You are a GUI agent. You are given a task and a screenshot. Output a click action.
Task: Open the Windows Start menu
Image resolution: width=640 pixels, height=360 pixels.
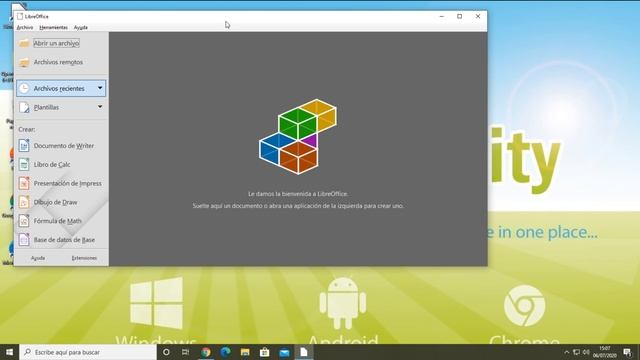point(9,352)
